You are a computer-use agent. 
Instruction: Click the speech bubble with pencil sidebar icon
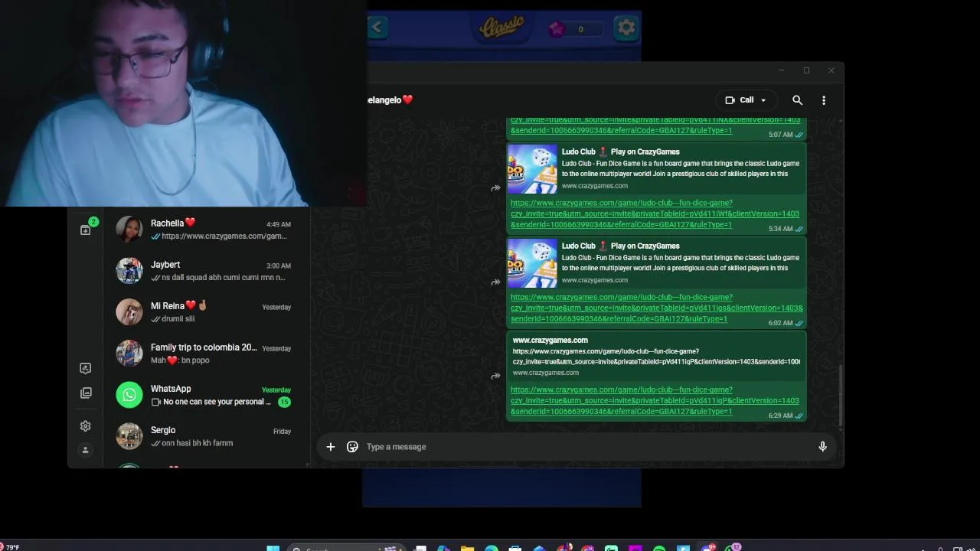(86, 368)
